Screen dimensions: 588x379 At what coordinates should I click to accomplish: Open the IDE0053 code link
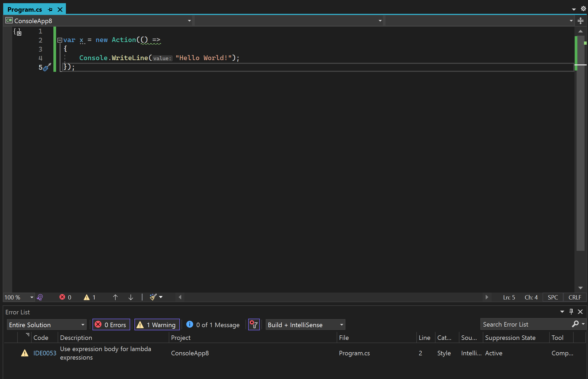point(45,353)
